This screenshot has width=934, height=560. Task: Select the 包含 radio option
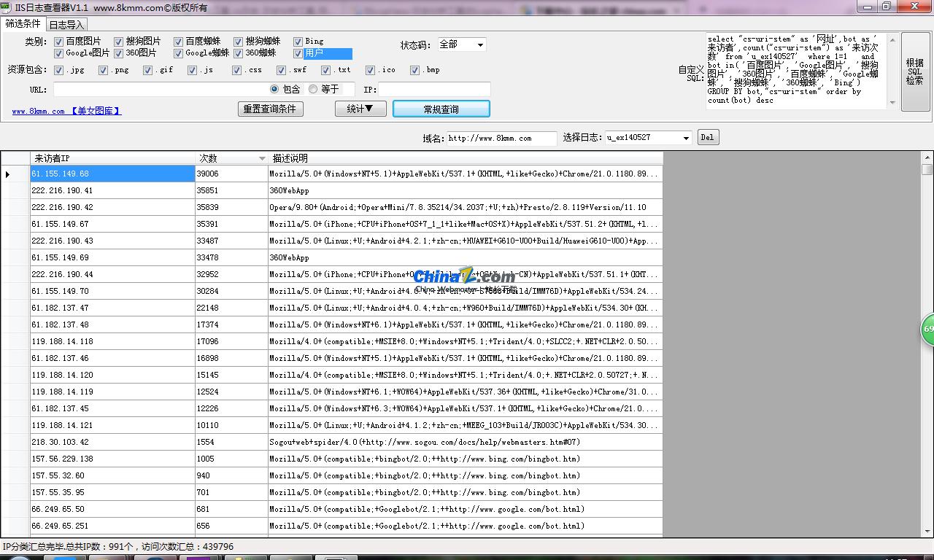point(274,89)
